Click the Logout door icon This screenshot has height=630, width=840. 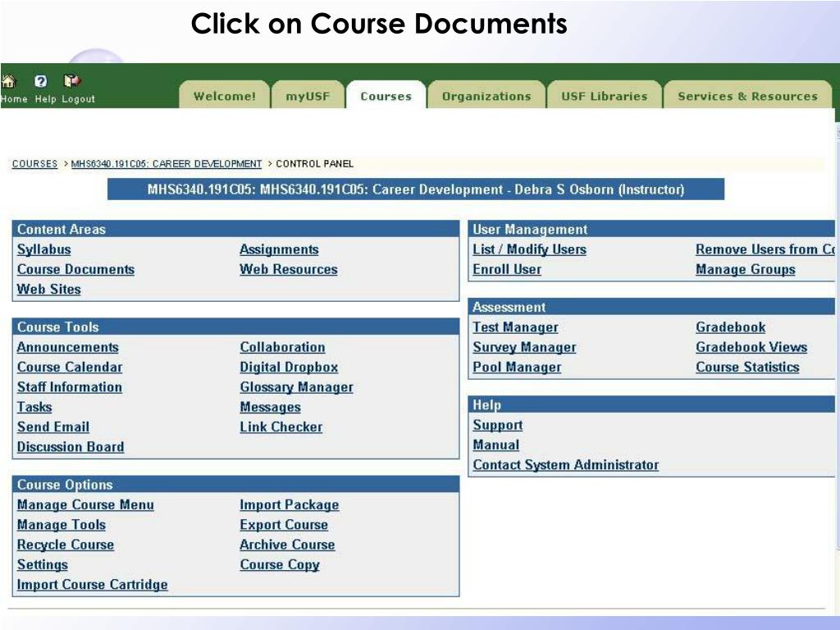tap(72, 81)
